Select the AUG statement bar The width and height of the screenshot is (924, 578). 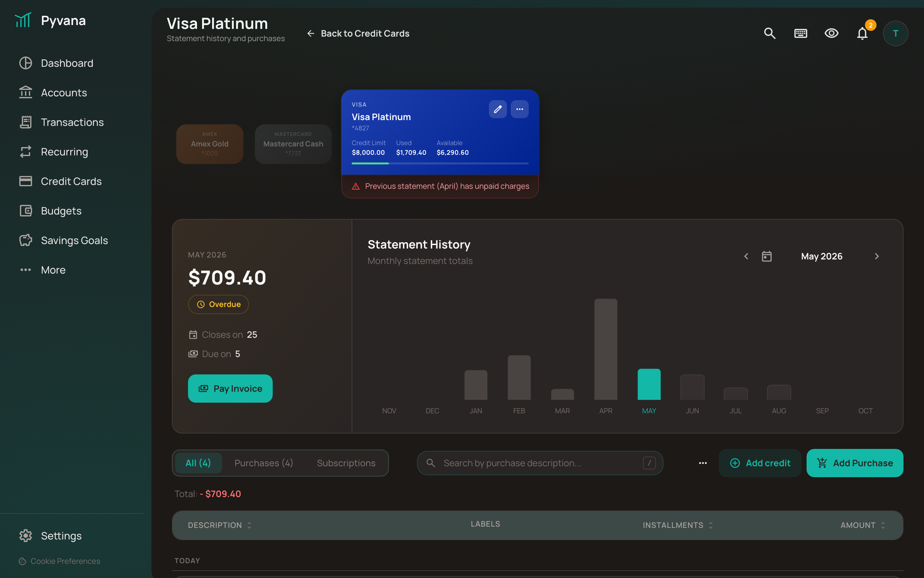[779, 393]
